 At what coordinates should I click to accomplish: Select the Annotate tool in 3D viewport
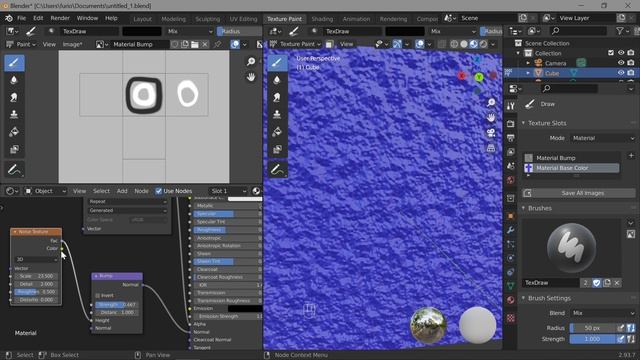click(x=277, y=169)
